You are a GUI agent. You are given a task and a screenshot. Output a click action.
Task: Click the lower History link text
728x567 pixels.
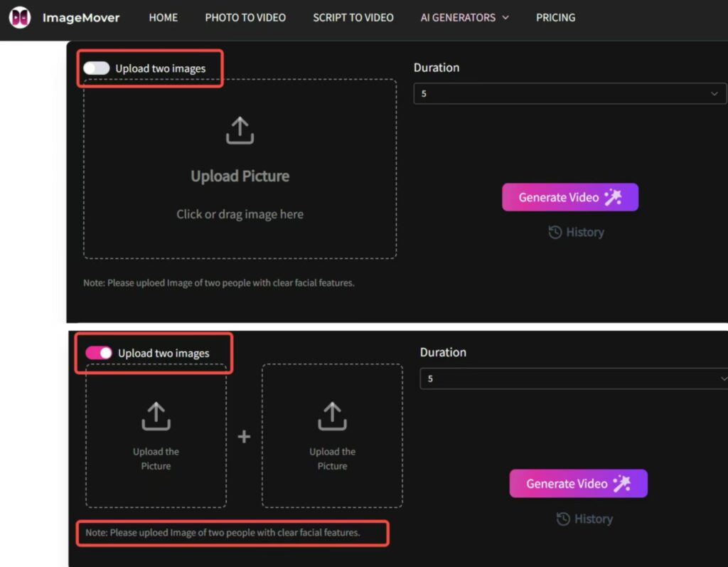(x=594, y=519)
